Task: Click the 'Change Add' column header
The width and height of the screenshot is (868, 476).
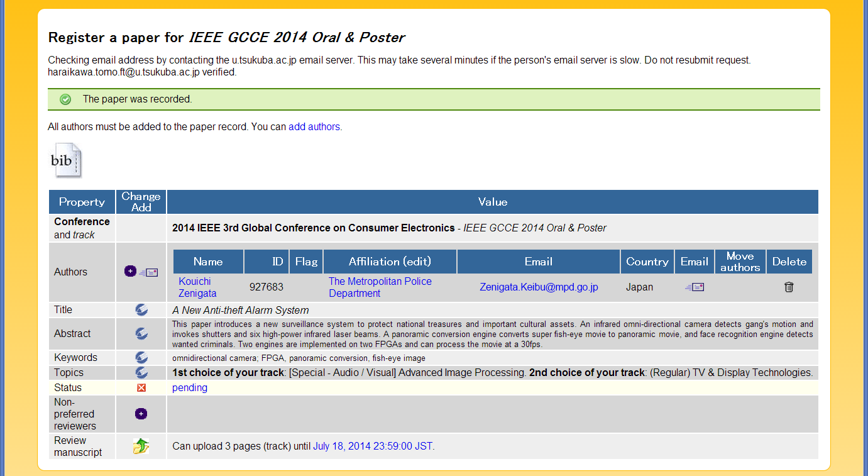Action: coord(141,202)
